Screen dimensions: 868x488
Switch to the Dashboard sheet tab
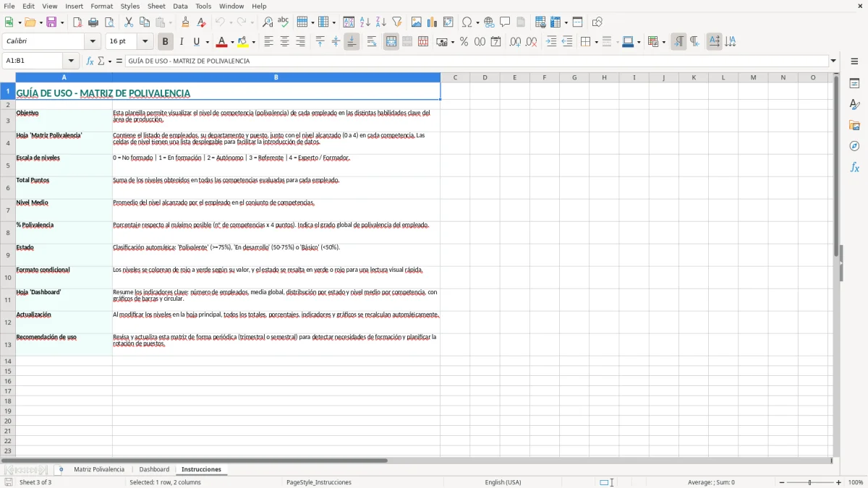pos(154,469)
